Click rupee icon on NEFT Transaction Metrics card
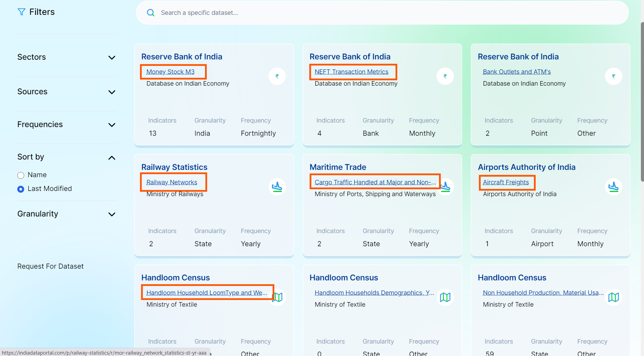Screen dimensions: 644x356 tap(445, 76)
